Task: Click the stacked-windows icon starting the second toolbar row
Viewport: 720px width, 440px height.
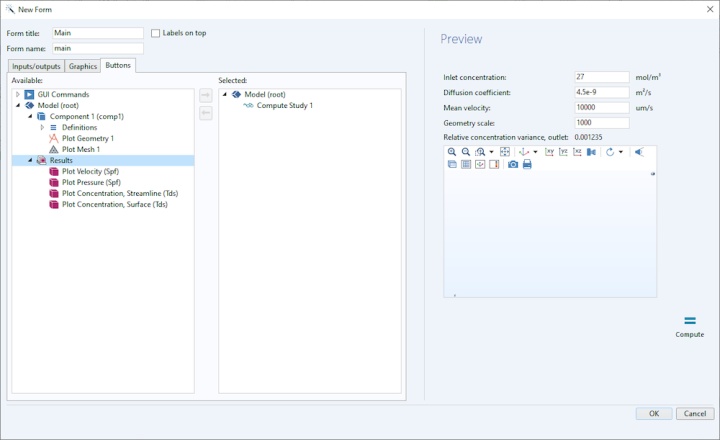Action: click(452, 164)
